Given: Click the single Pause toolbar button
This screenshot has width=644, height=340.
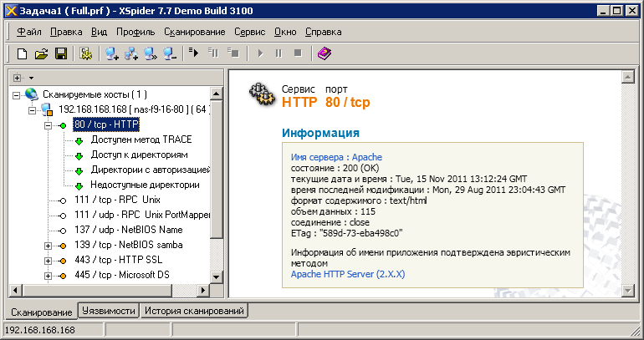Looking at the screenshot, I should pyautogui.click(x=279, y=53).
